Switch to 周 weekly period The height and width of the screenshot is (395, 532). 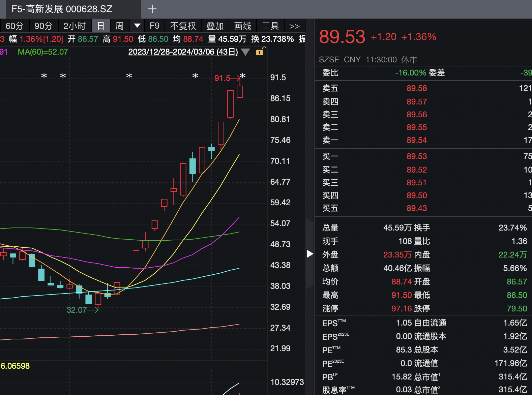[x=119, y=26]
